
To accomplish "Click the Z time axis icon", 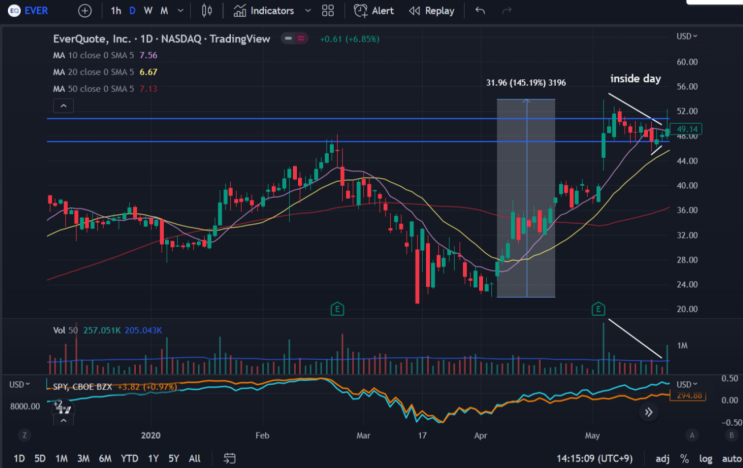I will click(x=24, y=435).
